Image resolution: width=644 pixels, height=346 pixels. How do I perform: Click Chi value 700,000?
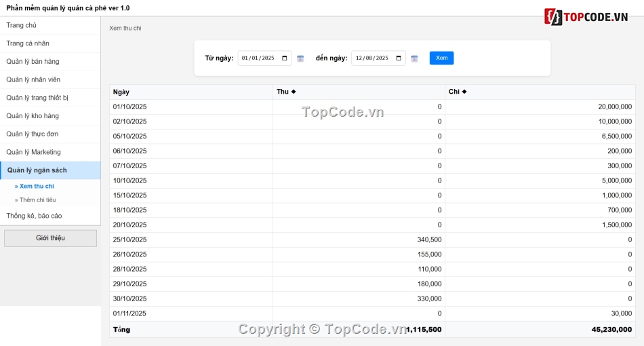tap(620, 210)
